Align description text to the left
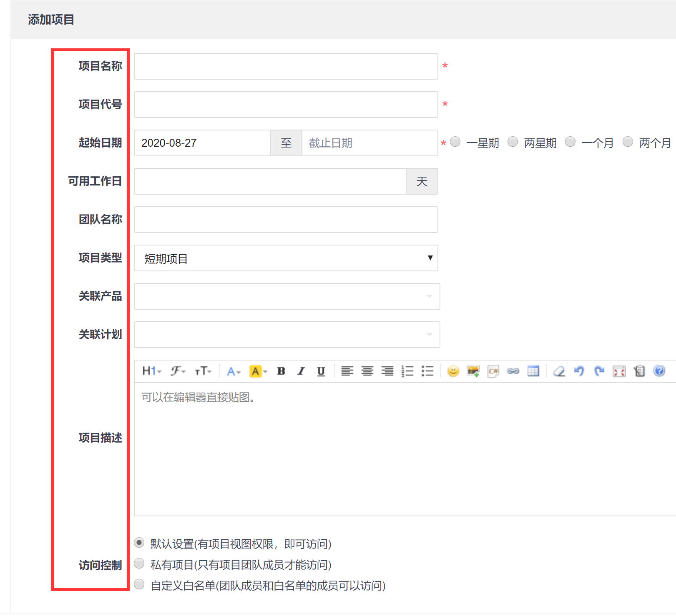This screenshot has width=676, height=616. click(347, 371)
